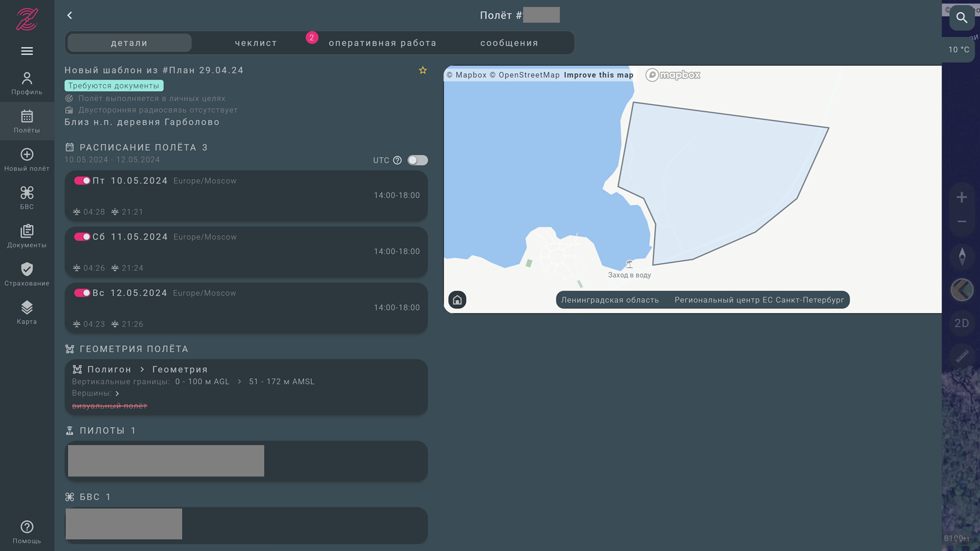Screen dimensions: 980x551
Task: Switch to the чеклист tab
Action: (256, 43)
